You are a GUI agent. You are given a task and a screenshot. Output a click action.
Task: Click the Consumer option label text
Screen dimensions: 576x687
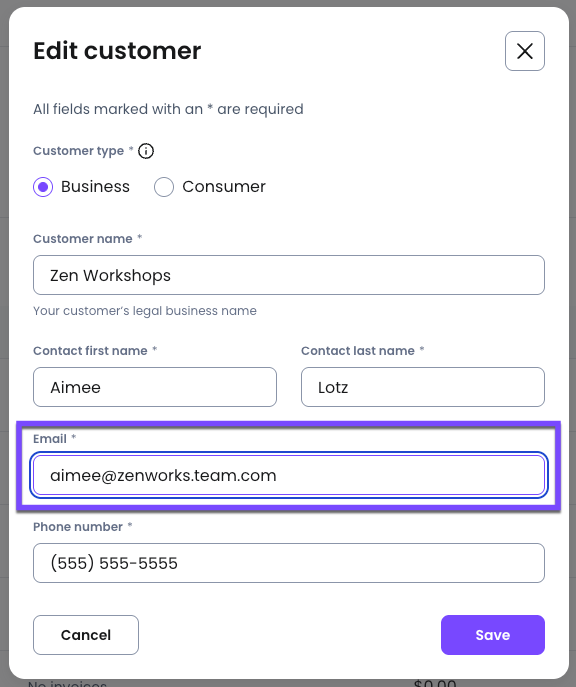[224, 187]
